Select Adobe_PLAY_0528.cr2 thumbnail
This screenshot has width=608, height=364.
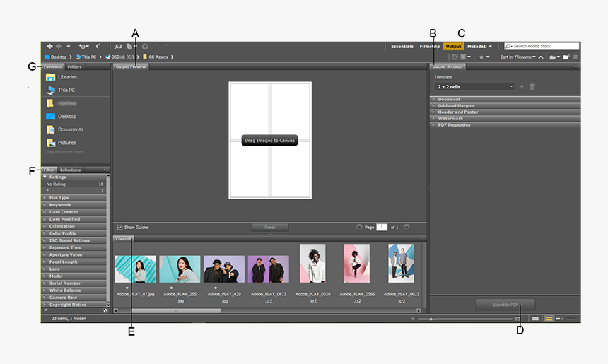tap(312, 263)
